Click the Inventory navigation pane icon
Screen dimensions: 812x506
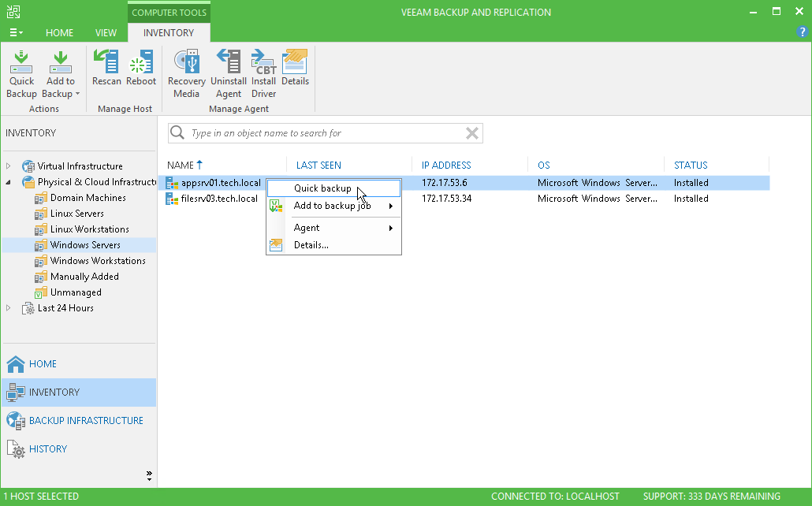click(16, 393)
